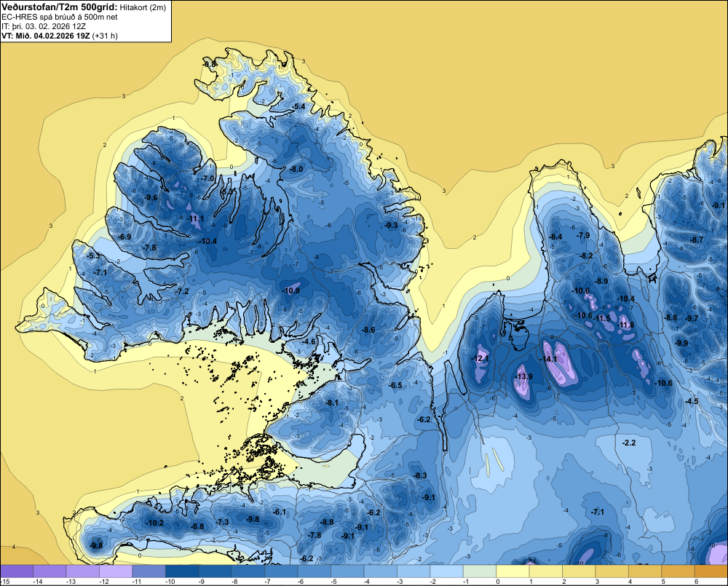Click the map temperature value -6.9
This screenshot has width=728, height=586.
124,237
